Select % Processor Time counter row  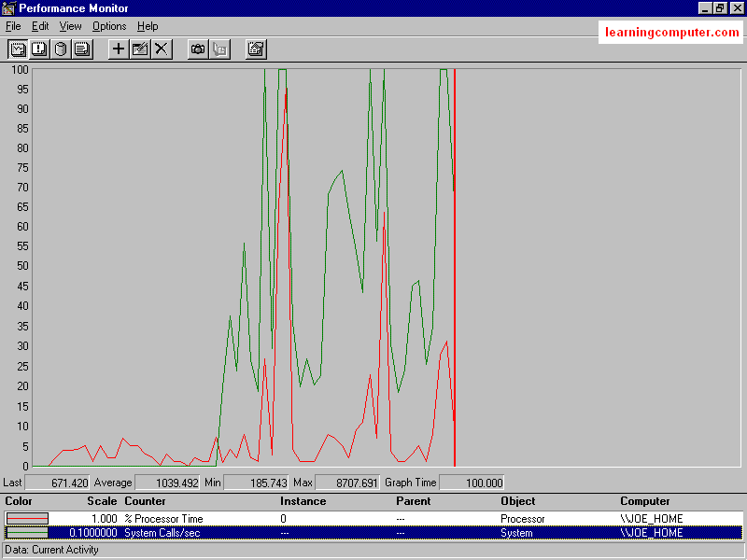[373, 519]
